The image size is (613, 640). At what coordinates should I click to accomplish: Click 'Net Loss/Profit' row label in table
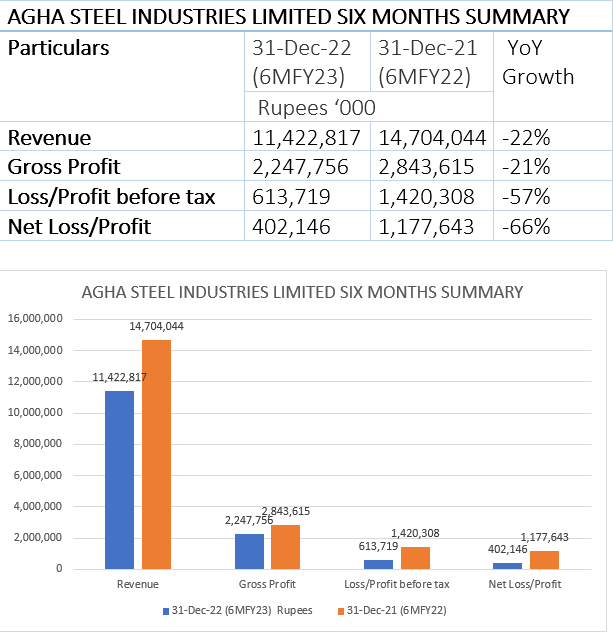click(x=80, y=227)
